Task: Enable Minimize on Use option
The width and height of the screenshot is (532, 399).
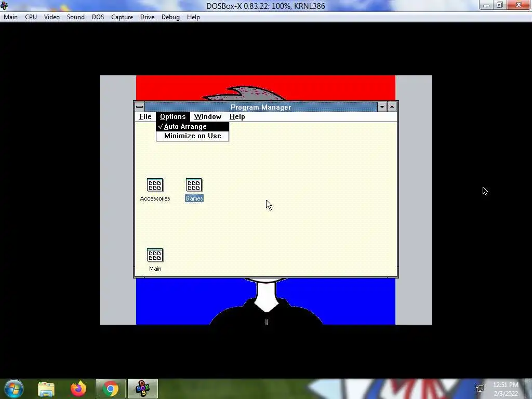Action: pyautogui.click(x=192, y=136)
